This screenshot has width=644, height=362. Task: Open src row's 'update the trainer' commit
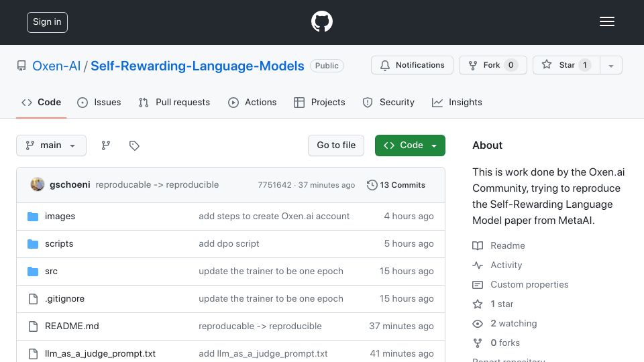click(x=270, y=271)
